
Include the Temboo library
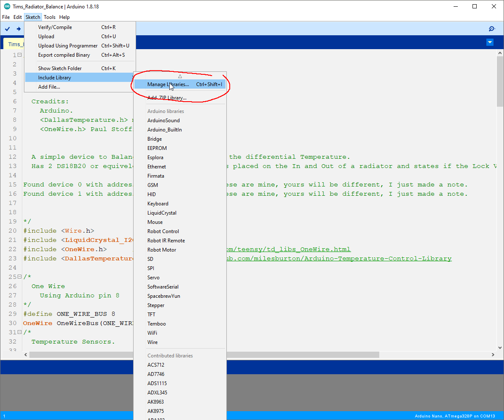coord(180,324)
